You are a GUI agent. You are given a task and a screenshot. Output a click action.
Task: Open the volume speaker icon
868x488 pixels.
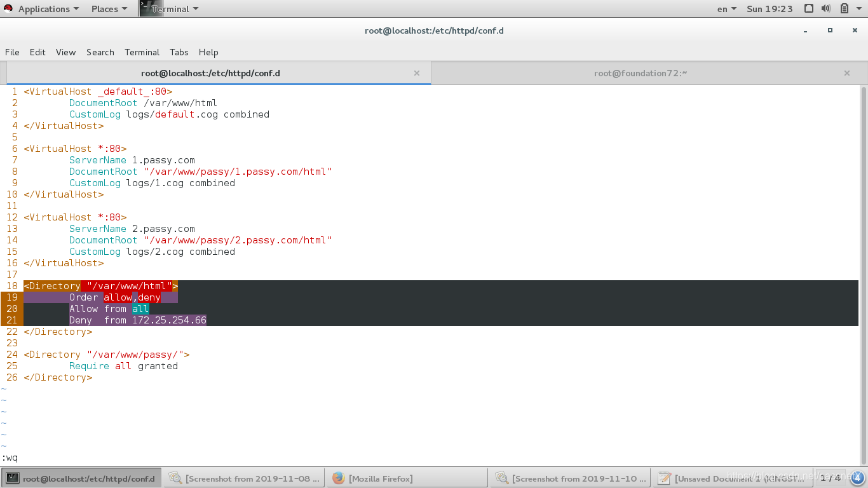[826, 9]
